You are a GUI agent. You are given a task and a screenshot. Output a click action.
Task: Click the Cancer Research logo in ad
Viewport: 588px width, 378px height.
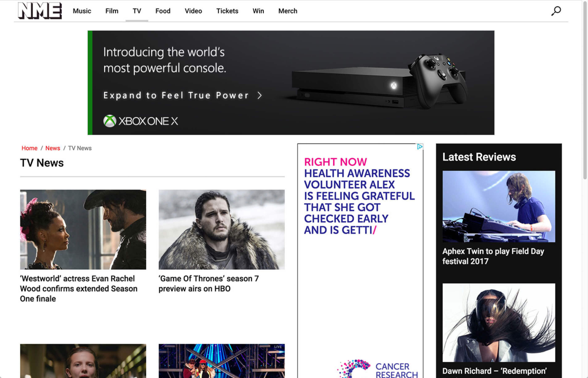tap(378, 369)
